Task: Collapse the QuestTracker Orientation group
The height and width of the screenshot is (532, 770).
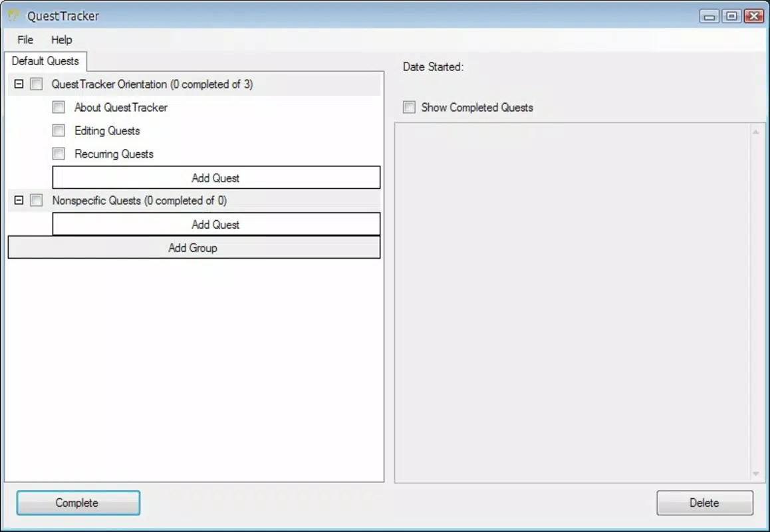Action: (19, 84)
